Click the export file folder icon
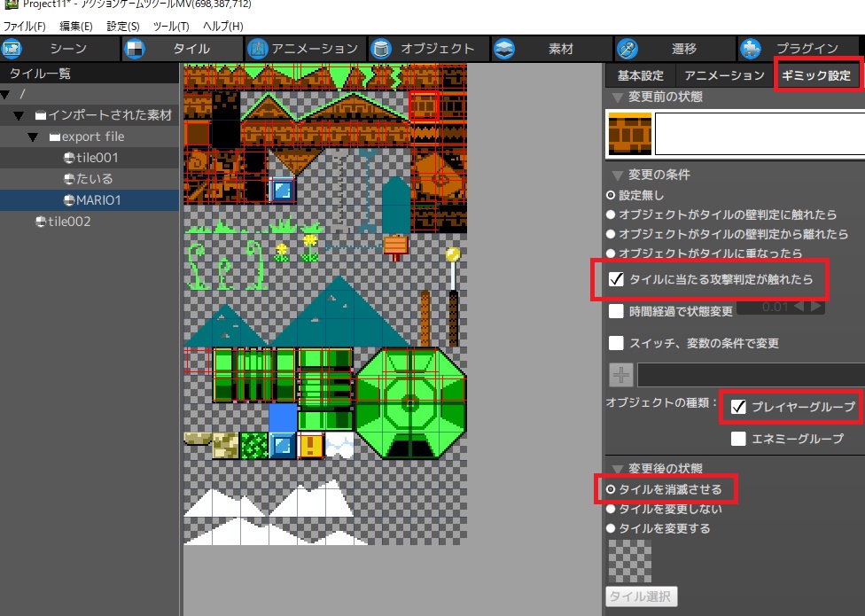Image resolution: width=865 pixels, height=616 pixels. [x=55, y=136]
